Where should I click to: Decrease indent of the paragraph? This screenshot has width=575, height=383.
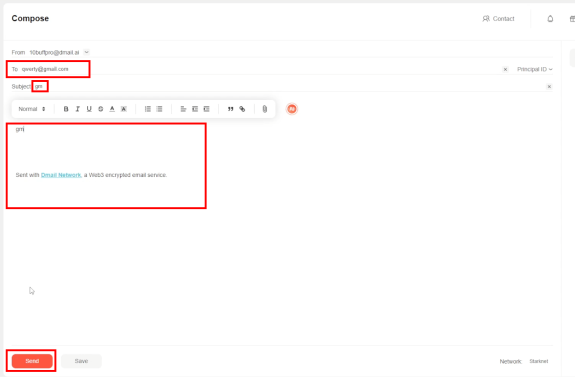tap(195, 109)
